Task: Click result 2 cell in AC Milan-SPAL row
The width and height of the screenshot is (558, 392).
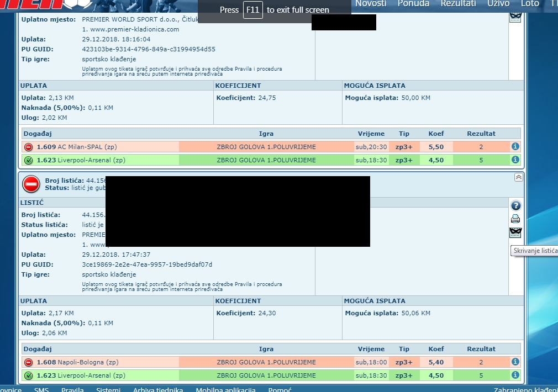Action: [481, 146]
